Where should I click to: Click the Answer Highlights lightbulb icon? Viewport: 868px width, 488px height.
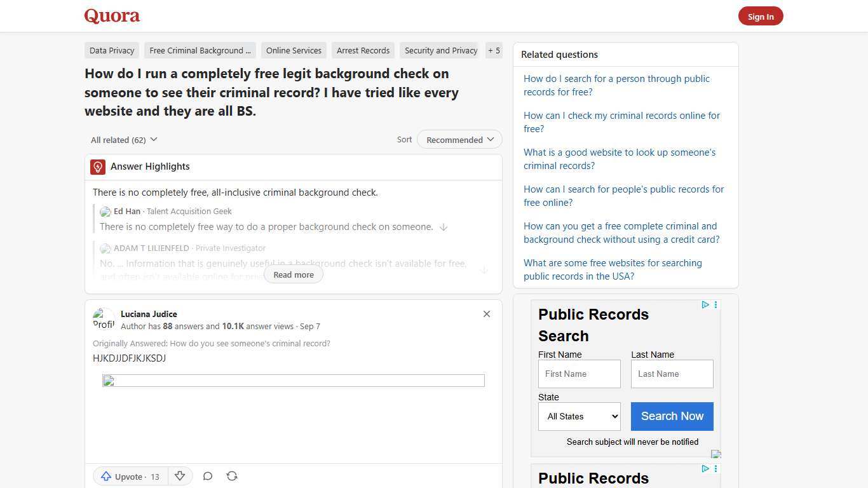coord(98,166)
